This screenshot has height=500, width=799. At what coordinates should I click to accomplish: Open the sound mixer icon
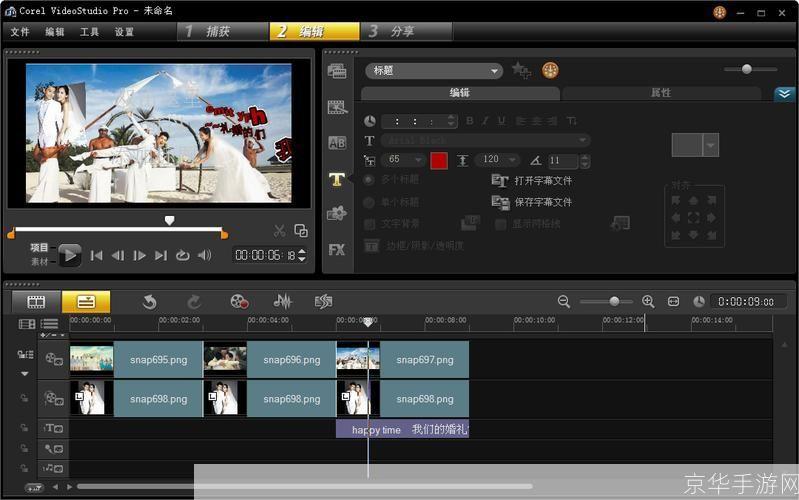pyautogui.click(x=283, y=301)
